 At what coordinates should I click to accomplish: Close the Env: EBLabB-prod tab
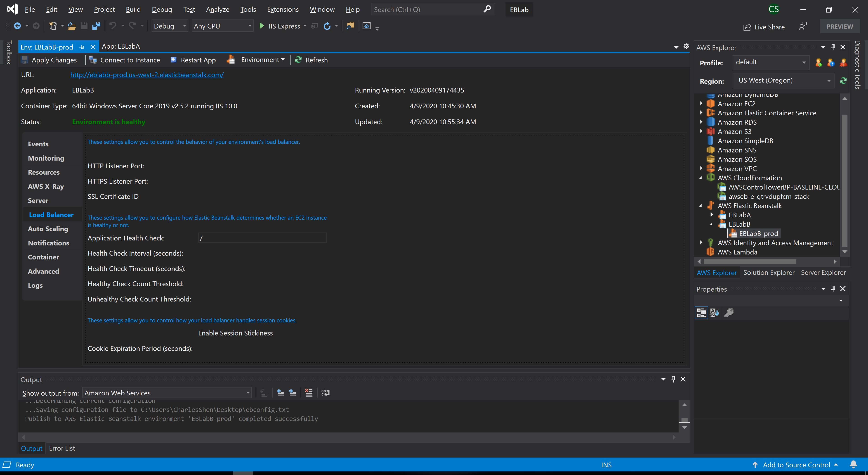93,47
